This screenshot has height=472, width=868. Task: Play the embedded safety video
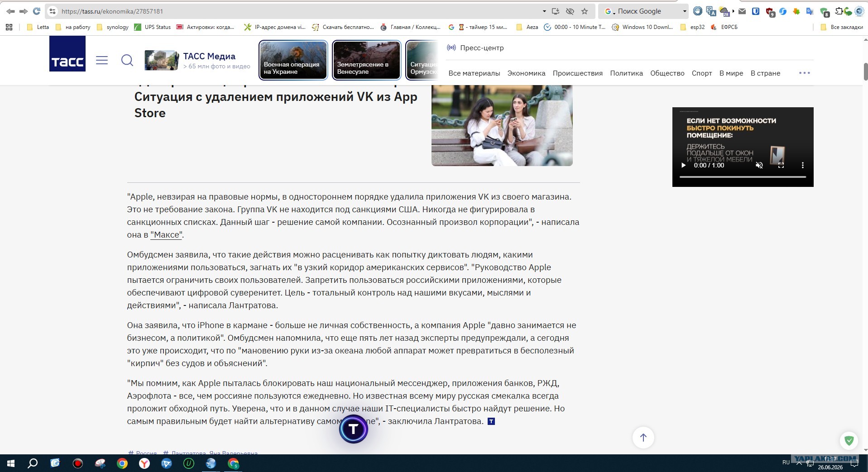click(683, 165)
